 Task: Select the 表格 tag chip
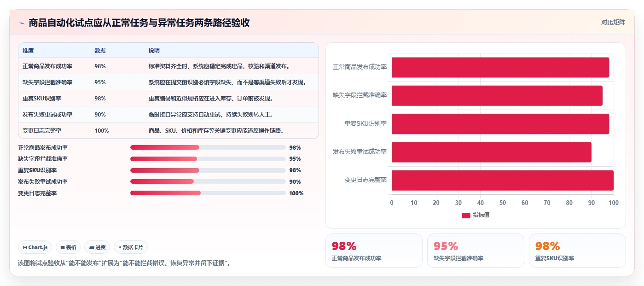click(x=68, y=247)
